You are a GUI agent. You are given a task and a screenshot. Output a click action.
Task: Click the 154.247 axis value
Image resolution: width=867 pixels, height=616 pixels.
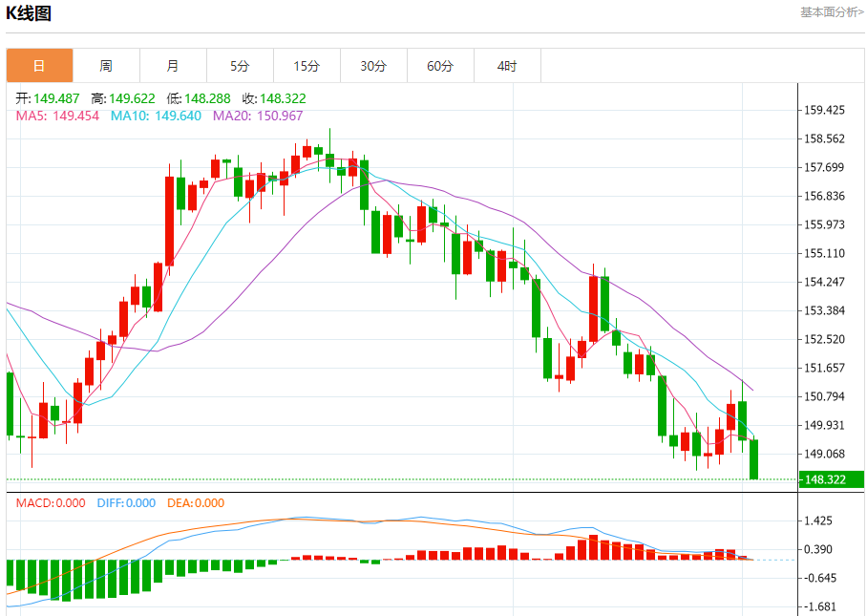(824, 282)
